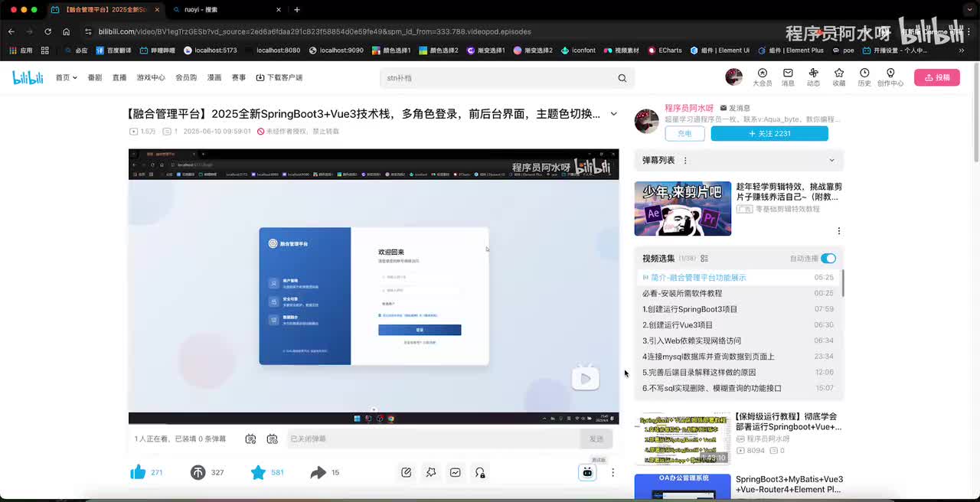980x502 pixels.
Task: Click the 充电 button
Action: pyautogui.click(x=684, y=133)
